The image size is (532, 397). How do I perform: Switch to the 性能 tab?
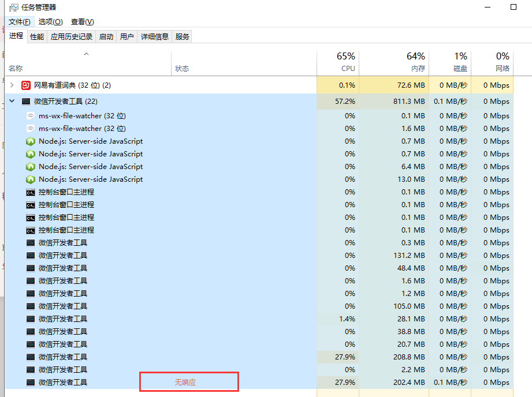(x=37, y=36)
